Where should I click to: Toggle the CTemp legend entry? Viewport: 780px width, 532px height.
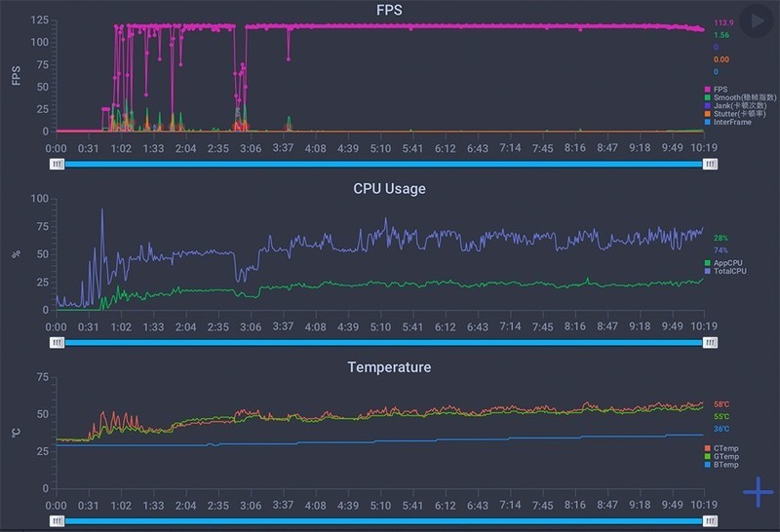point(721,448)
